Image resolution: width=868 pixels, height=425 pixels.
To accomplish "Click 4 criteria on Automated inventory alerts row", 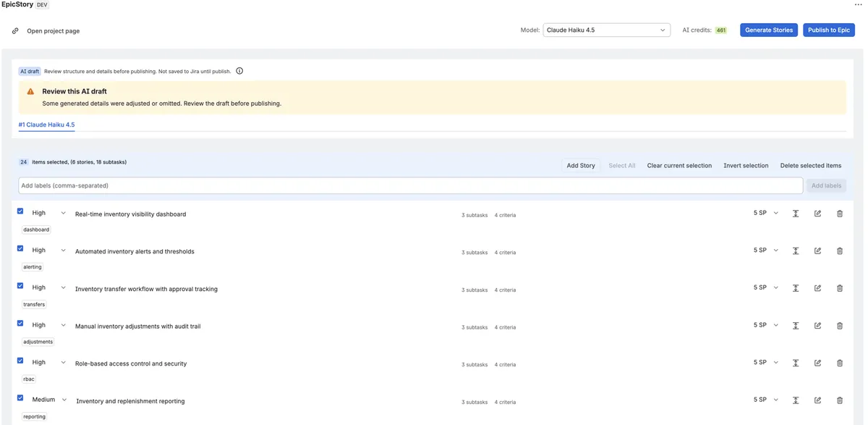I will [505, 253].
